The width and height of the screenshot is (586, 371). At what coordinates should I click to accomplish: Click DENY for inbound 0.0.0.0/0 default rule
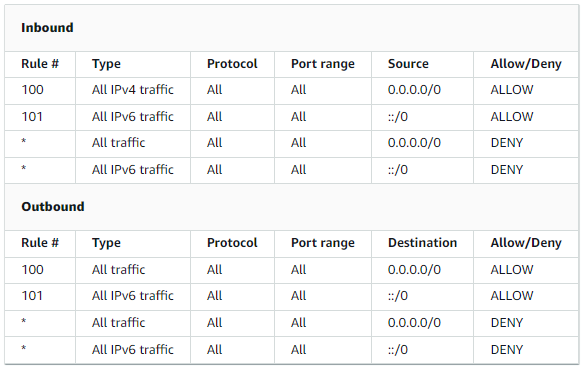[507, 143]
